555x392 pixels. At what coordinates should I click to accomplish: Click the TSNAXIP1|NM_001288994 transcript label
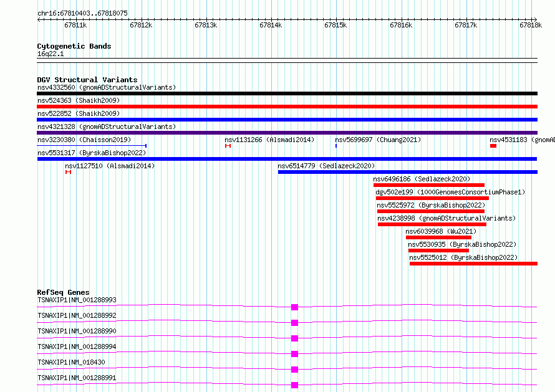click(x=77, y=347)
